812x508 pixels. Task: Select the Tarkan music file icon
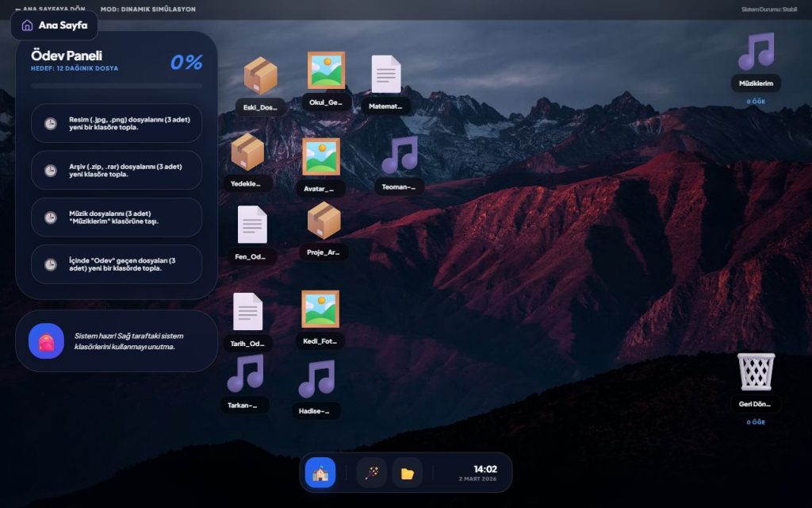tap(244, 373)
